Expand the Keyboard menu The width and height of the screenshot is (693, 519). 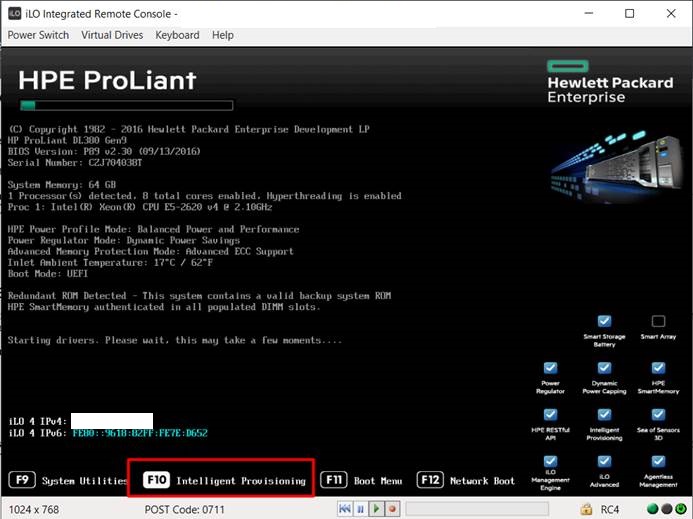point(177,35)
